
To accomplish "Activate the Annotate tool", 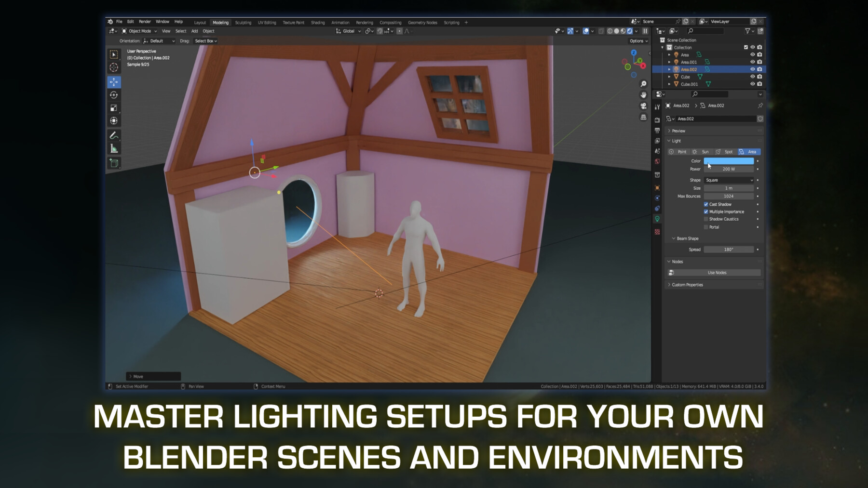I will [114, 135].
